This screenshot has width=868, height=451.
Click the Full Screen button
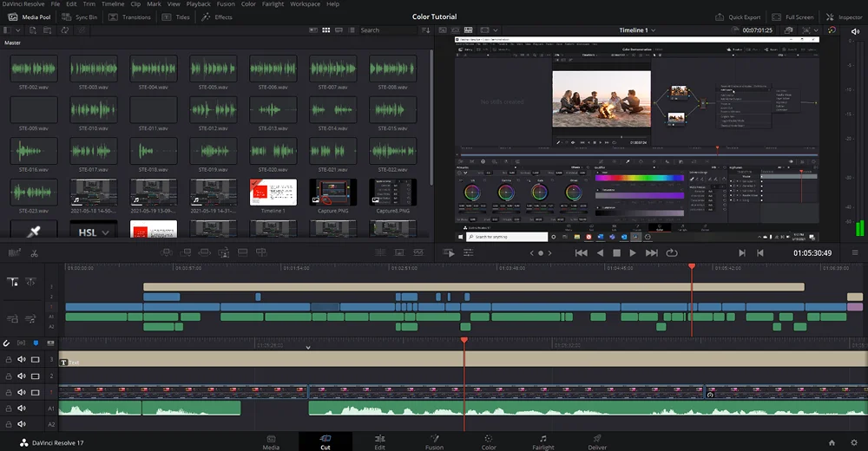point(792,17)
